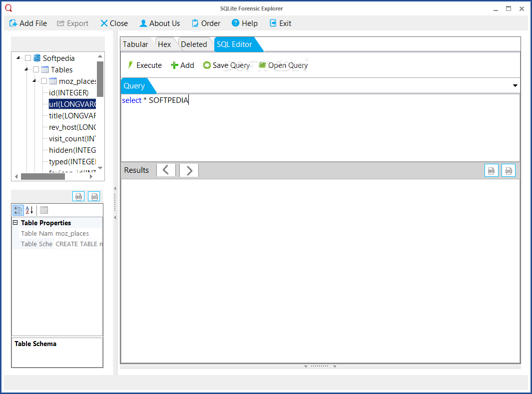Select the url(LONGVARCHAR) column
The image size is (532, 394).
[72, 104]
